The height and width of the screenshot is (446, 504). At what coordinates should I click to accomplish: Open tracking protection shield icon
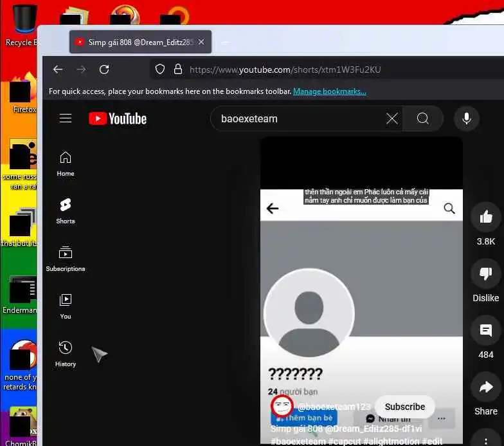coord(159,70)
